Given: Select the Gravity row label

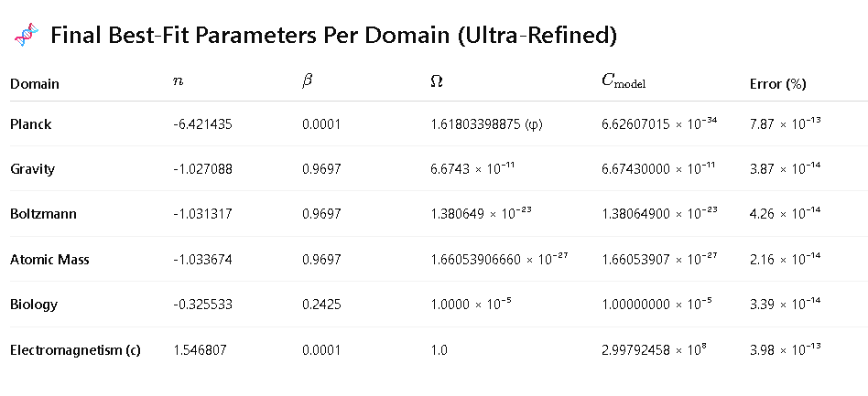Looking at the screenshot, I should tap(32, 168).
